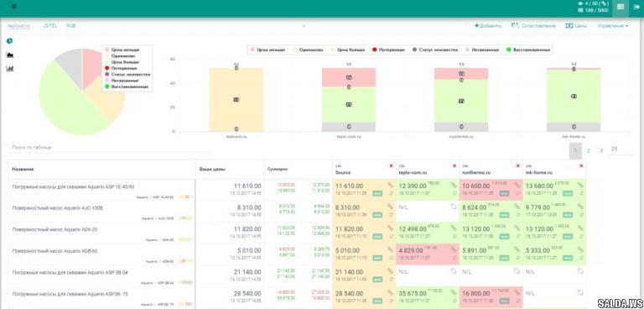Select the pie chart view icon
Image resolution: width=644 pixels, height=309 pixels.
coord(9,41)
